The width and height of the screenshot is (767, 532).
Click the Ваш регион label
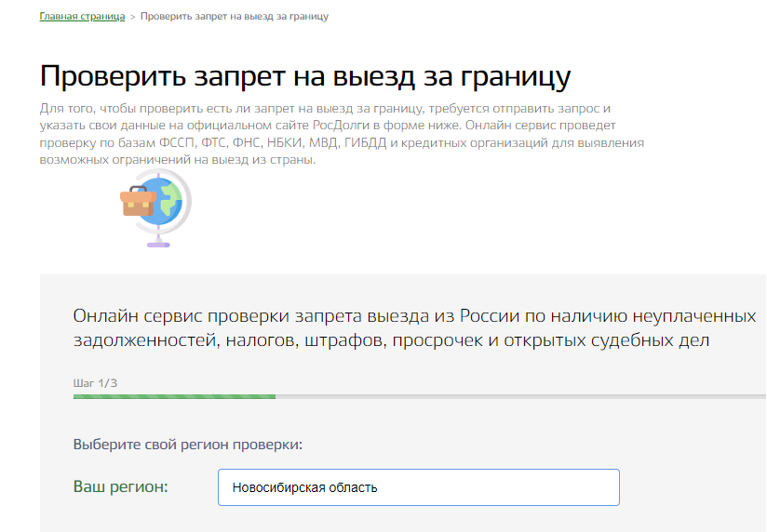120,486
